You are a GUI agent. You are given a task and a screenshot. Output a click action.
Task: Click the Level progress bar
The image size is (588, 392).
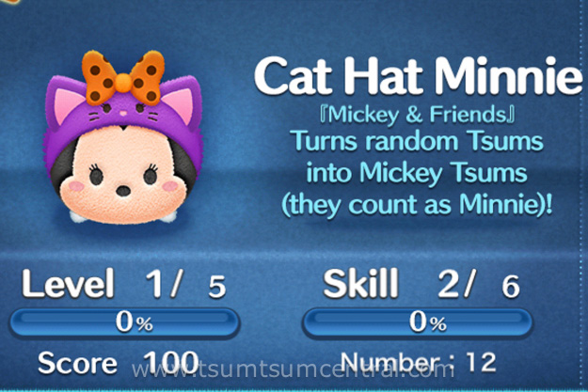(124, 322)
